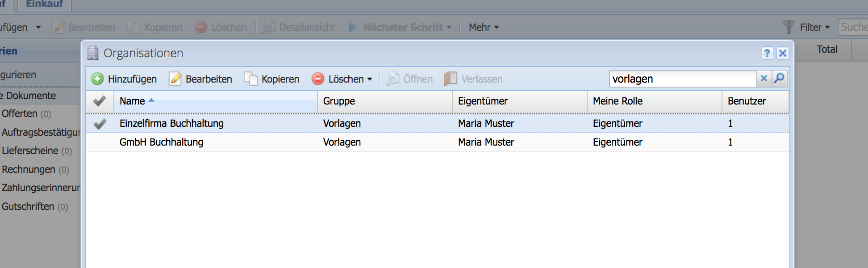Image resolution: width=868 pixels, height=268 pixels.
Task: Click the Bearbeiten pencil icon in dialog
Action: pos(175,79)
